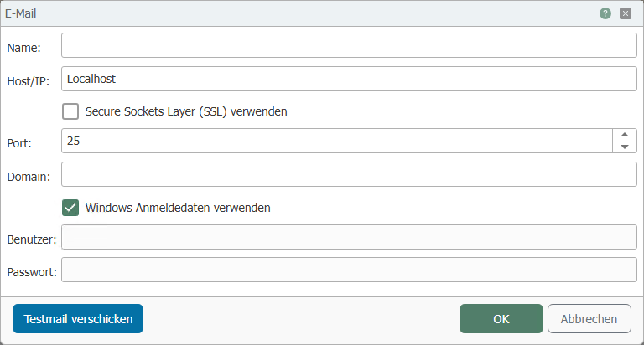Click the disabled Passwort field

(349, 270)
